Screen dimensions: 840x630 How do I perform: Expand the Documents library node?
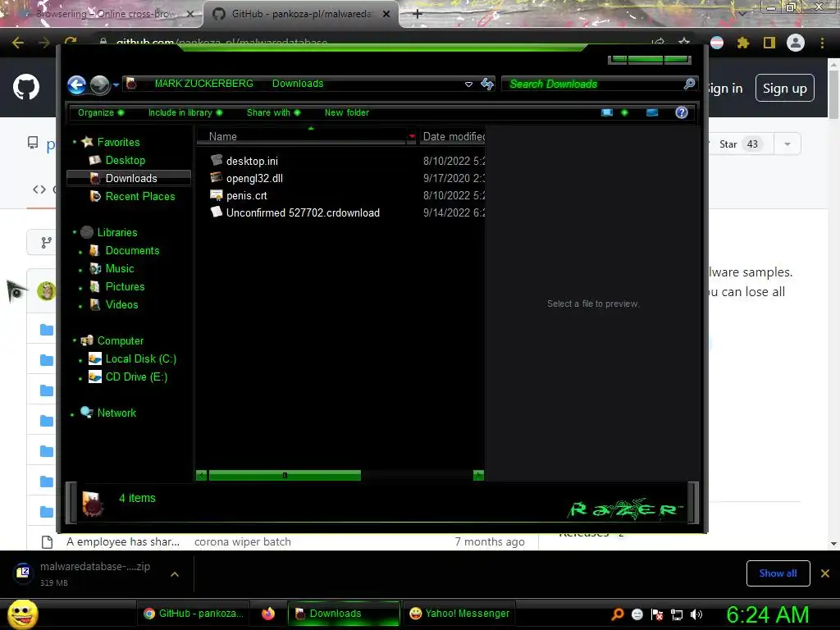80,252
